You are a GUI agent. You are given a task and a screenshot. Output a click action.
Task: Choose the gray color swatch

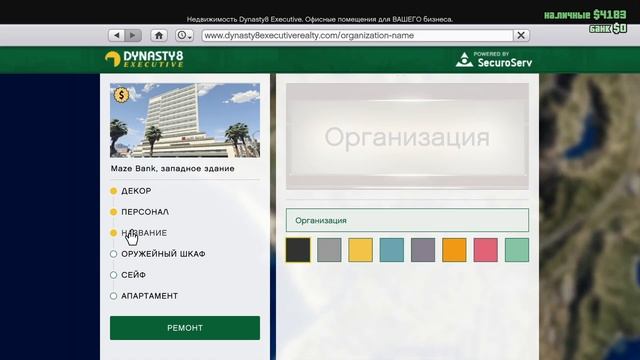(x=329, y=250)
